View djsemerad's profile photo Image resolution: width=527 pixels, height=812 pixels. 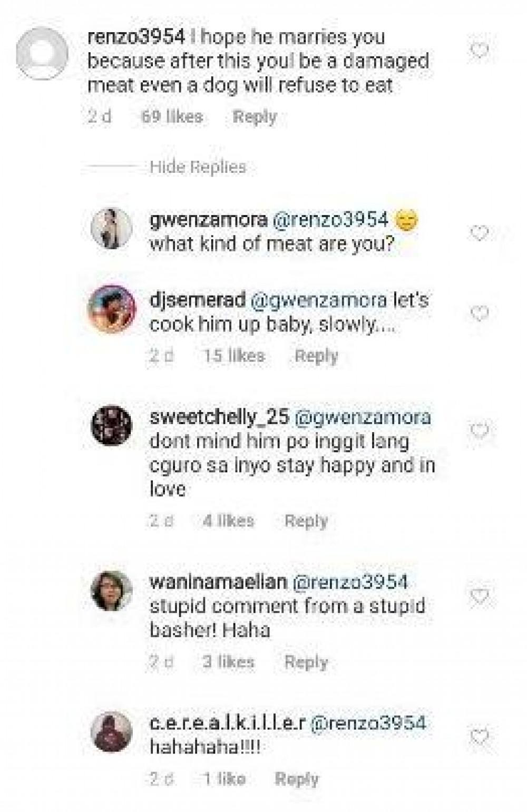tap(111, 309)
